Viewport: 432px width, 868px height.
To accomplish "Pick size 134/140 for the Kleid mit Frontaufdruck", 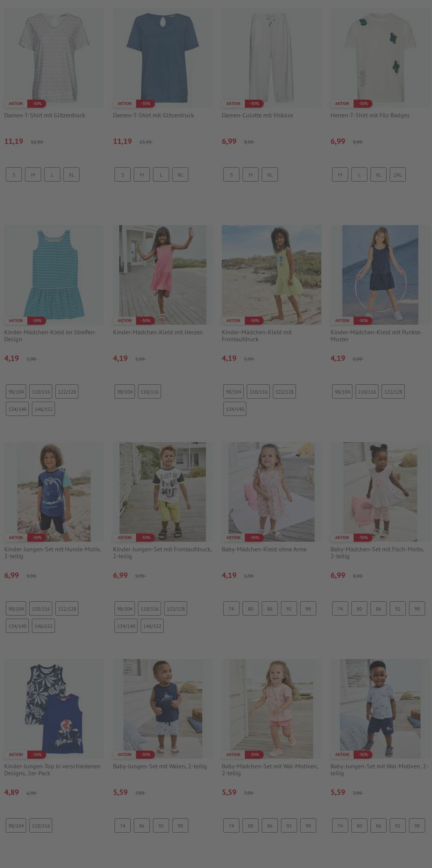I will [235, 409].
